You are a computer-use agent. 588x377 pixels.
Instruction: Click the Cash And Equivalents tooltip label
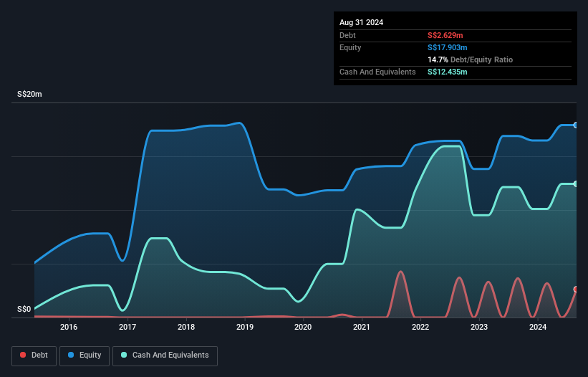click(377, 72)
